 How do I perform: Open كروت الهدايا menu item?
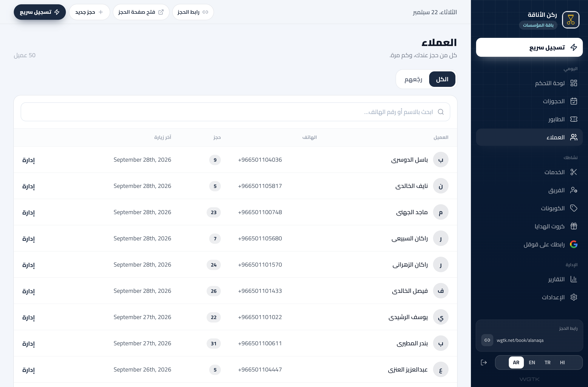click(x=529, y=226)
